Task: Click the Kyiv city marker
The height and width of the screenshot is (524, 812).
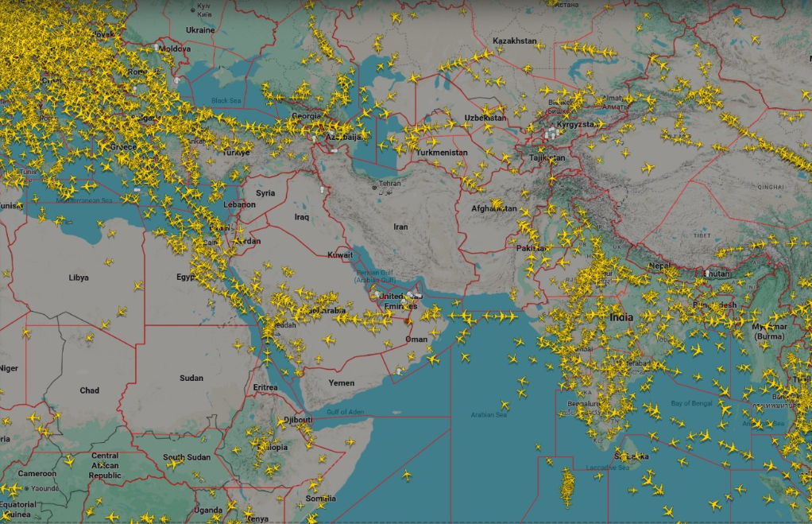Action: [x=193, y=10]
